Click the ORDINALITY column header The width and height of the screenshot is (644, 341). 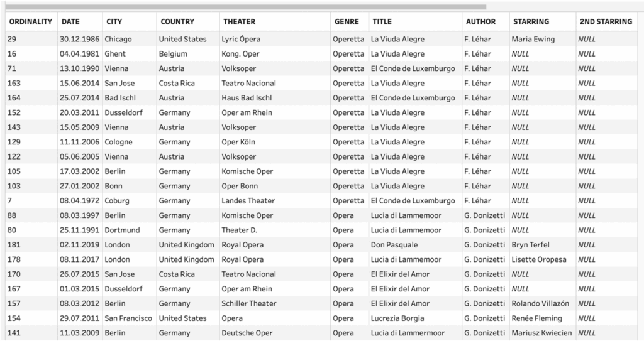[x=30, y=21]
